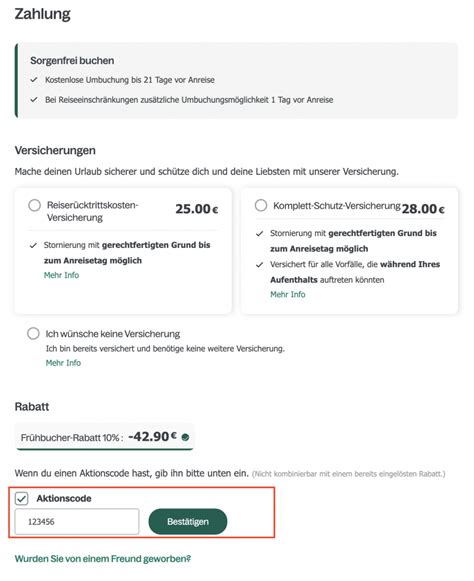Select the Reiserücktrittskosten-Versicherung radio button
This screenshot has height=581, width=474.
[34, 205]
